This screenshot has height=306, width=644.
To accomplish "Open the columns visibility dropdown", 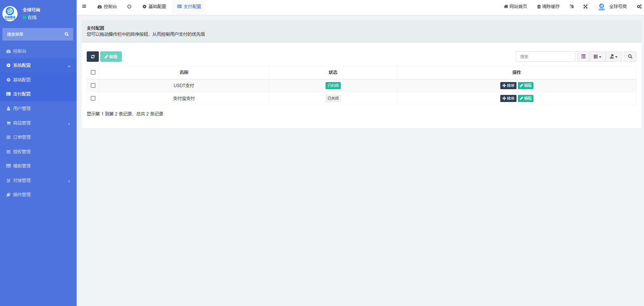I will click(597, 57).
